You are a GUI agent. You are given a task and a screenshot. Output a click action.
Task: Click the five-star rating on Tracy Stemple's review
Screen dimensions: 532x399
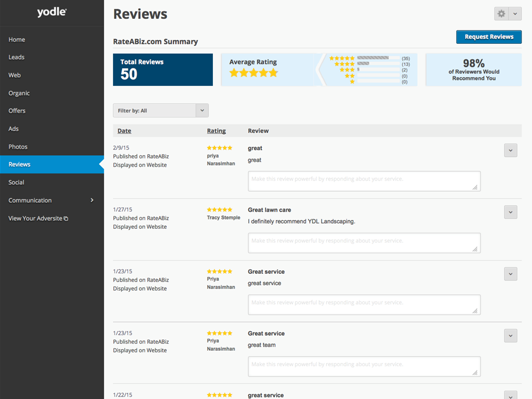tap(220, 209)
